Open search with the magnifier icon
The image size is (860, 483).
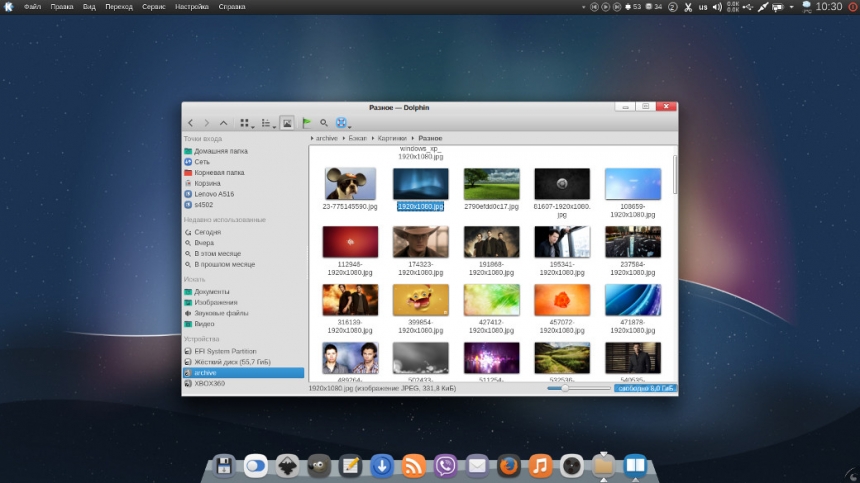[x=324, y=123]
